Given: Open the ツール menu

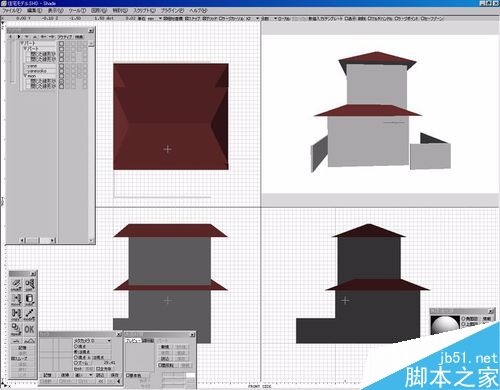Looking at the screenshot, I should pyautogui.click(x=77, y=11).
